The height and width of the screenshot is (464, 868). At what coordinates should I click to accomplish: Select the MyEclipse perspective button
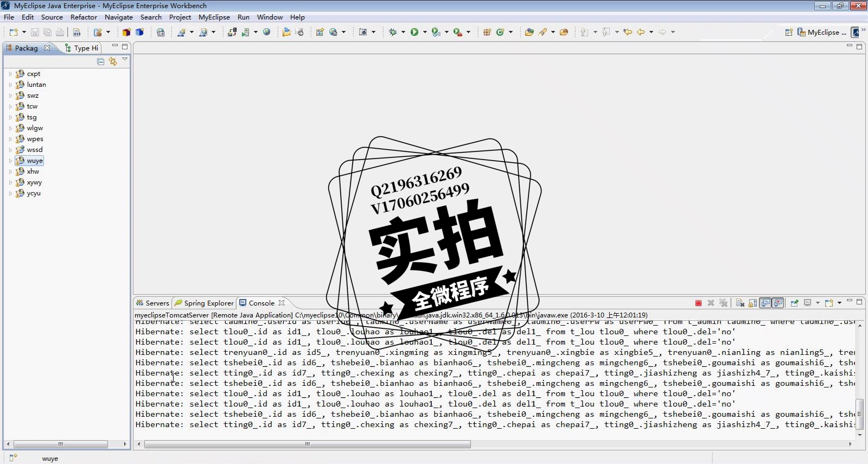point(821,32)
